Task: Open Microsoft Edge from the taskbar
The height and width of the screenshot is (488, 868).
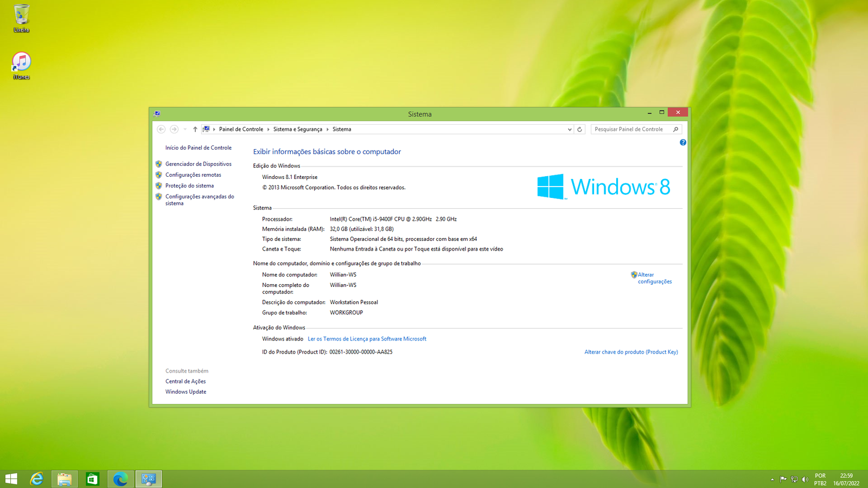Action: (120, 479)
